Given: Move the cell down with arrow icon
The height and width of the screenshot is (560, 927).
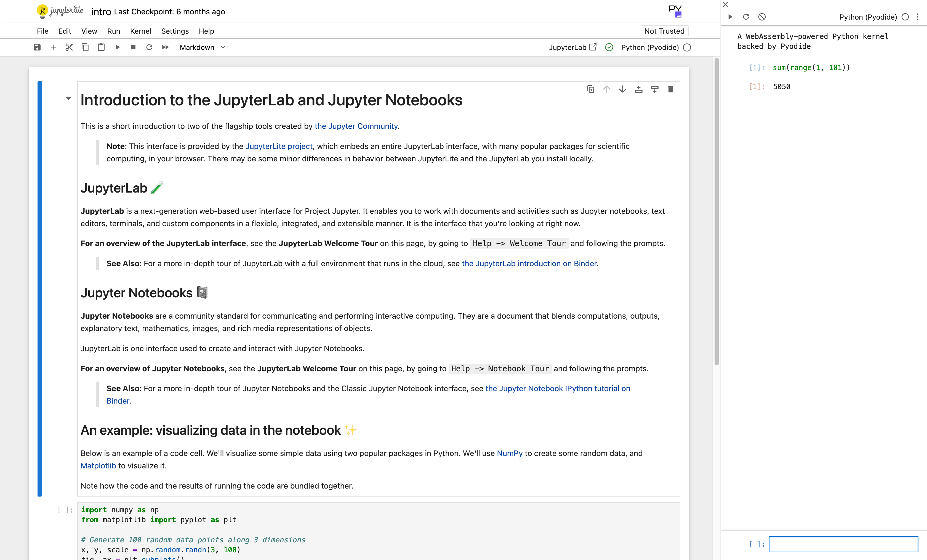Looking at the screenshot, I should coord(623,89).
